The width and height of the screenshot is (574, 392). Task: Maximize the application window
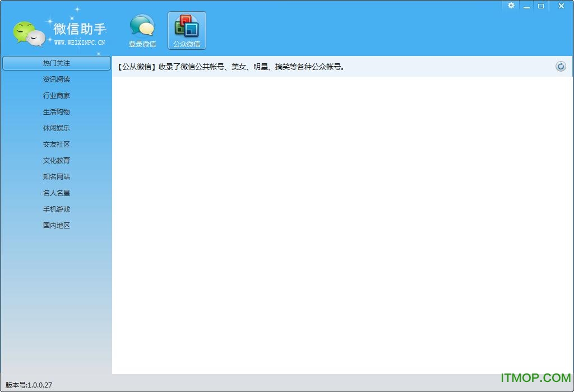point(541,6)
